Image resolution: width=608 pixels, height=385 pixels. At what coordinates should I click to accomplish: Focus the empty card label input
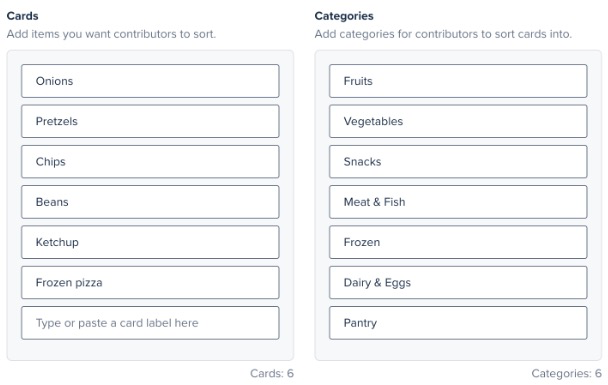click(150, 323)
